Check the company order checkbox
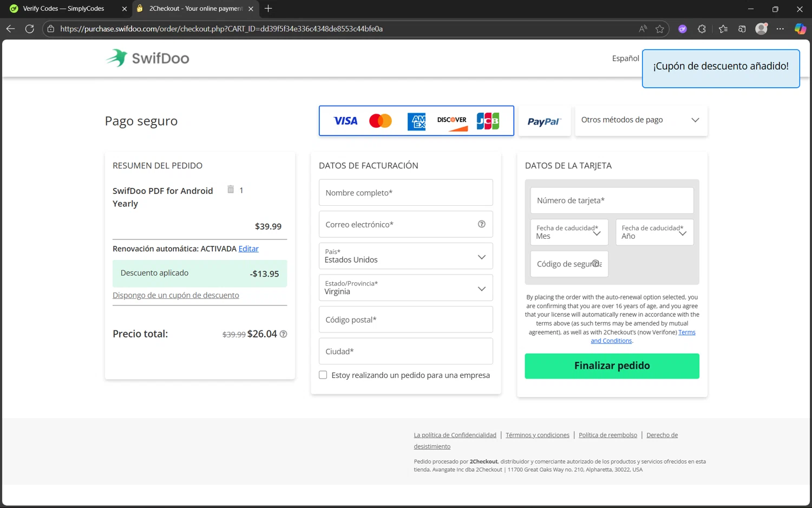The width and height of the screenshot is (812, 508). [x=323, y=375]
